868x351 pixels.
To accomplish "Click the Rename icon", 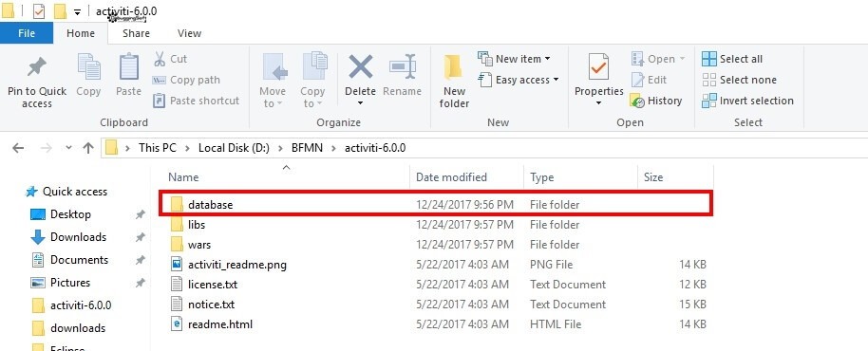I will [x=403, y=67].
